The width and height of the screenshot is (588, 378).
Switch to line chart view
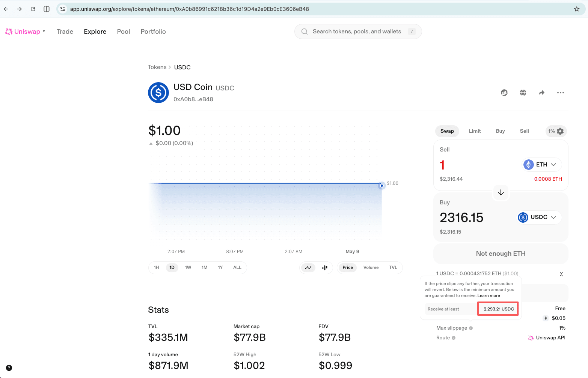308,268
